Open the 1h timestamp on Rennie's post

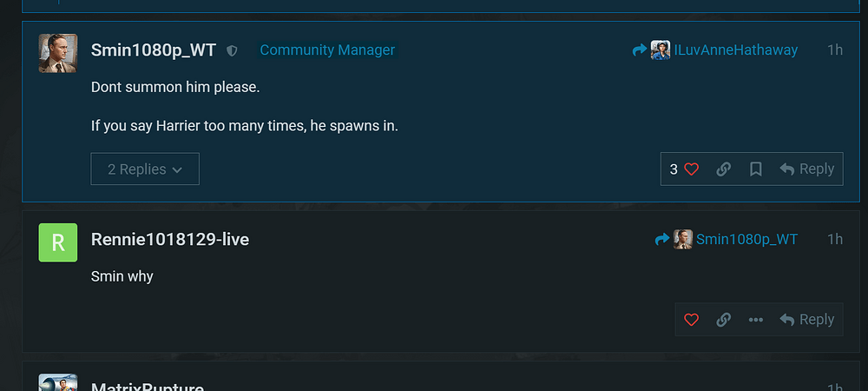tap(834, 239)
